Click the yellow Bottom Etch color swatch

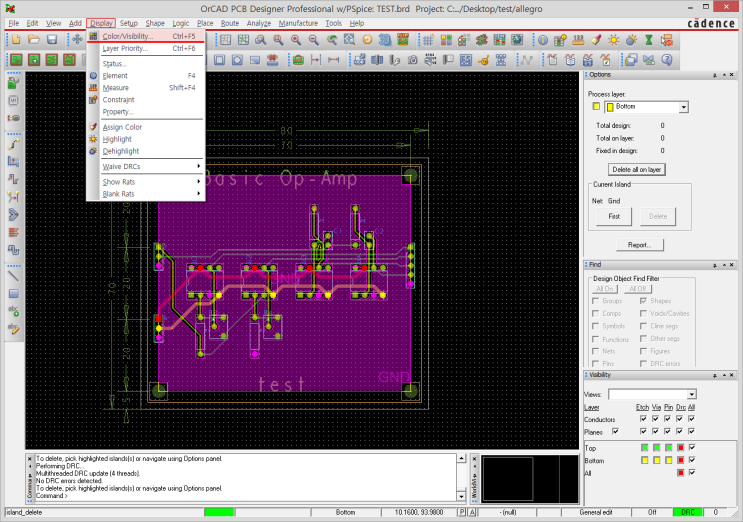point(644,460)
